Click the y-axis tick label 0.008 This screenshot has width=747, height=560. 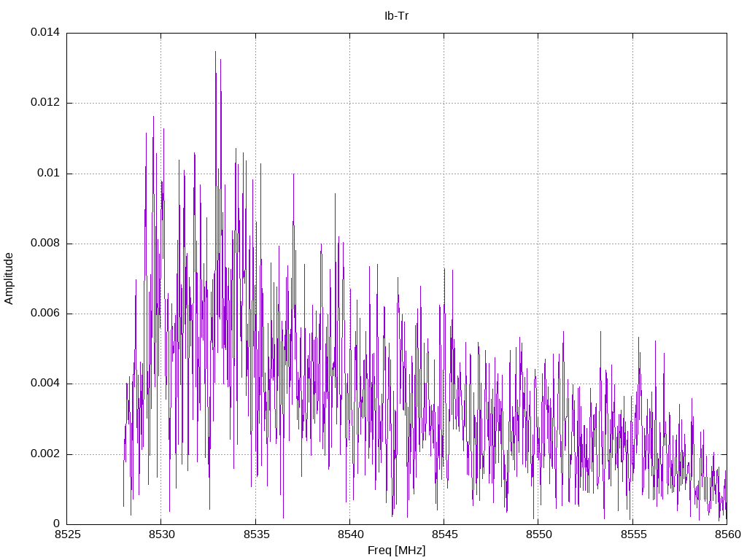[x=45, y=244]
